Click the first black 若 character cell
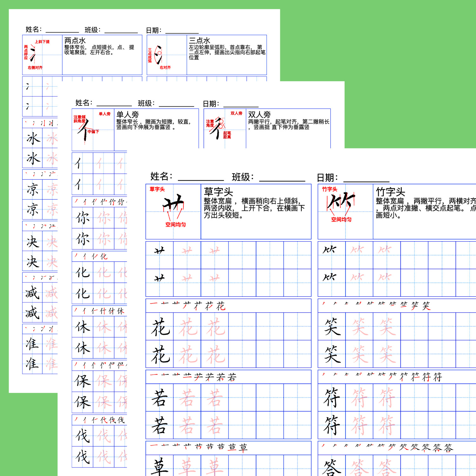The height and width of the screenshot is (476, 476). coord(160,398)
